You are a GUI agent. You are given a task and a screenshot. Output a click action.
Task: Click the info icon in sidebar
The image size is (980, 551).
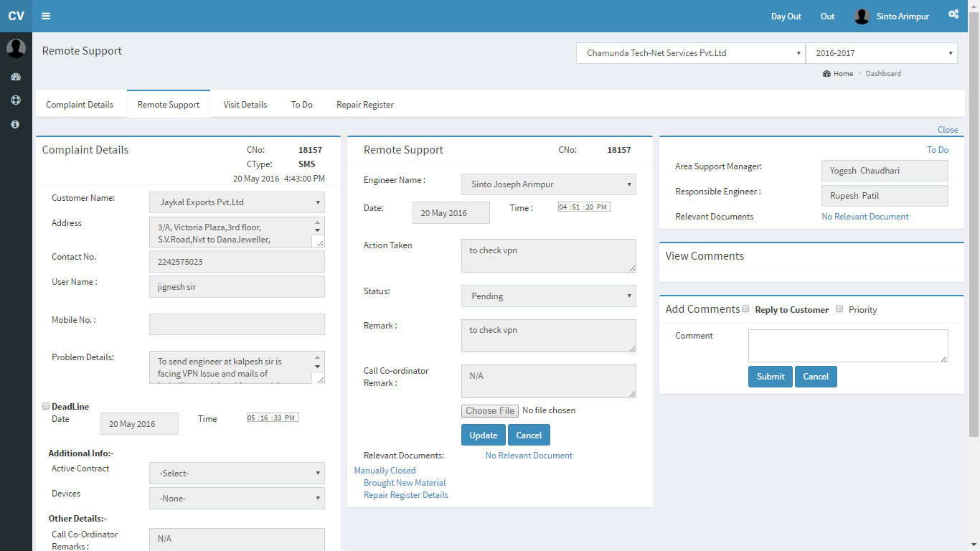[16, 124]
